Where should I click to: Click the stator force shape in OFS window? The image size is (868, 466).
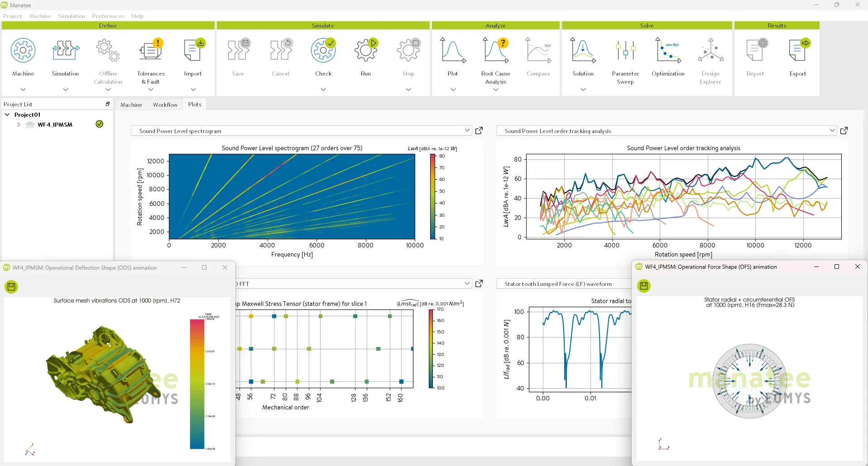tap(749, 380)
